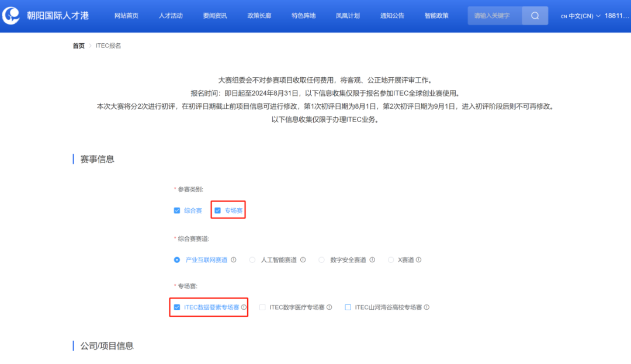This screenshot has height=364, width=631.
Task: Open the 网站首页 menu item
Action: [x=126, y=16]
